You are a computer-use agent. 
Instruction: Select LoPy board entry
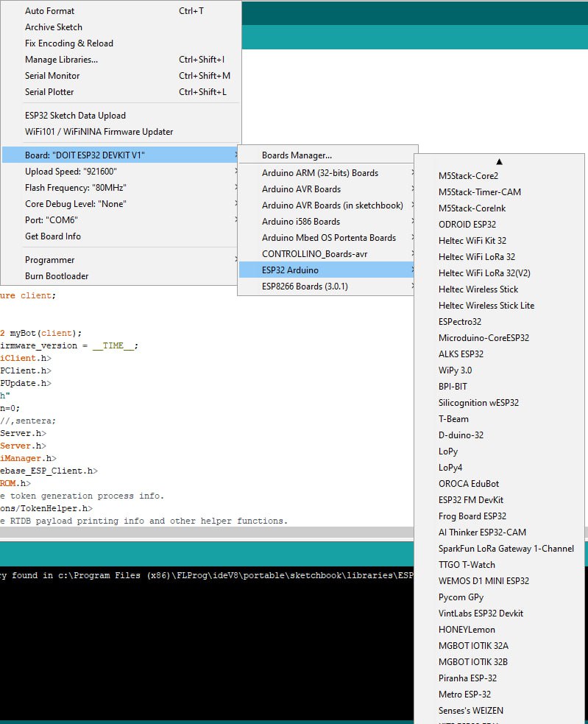[x=500, y=451]
